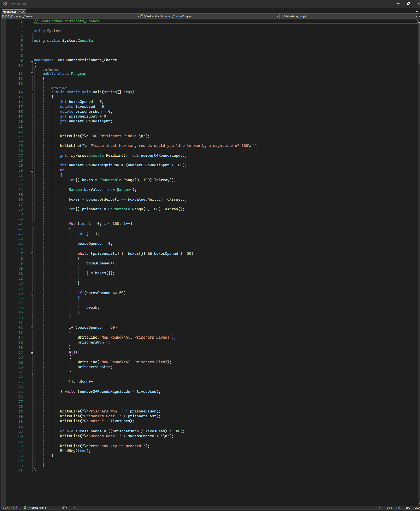
Task: Click the Visual Studio logo icon
Action: [x=5, y=4]
